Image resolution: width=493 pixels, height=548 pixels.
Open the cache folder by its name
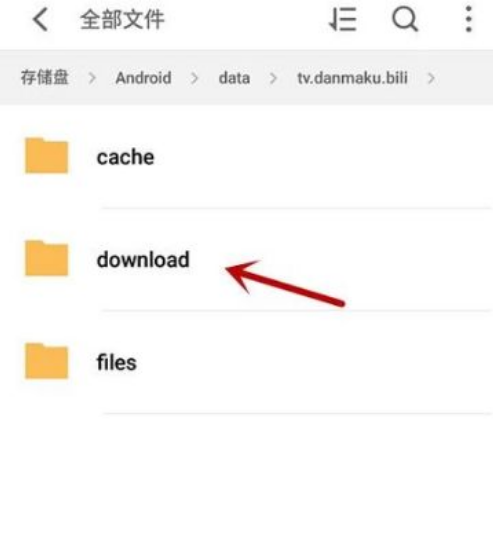[125, 157]
